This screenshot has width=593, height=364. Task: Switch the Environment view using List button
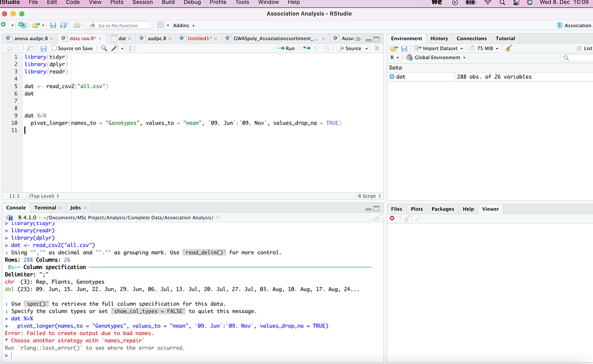point(584,49)
